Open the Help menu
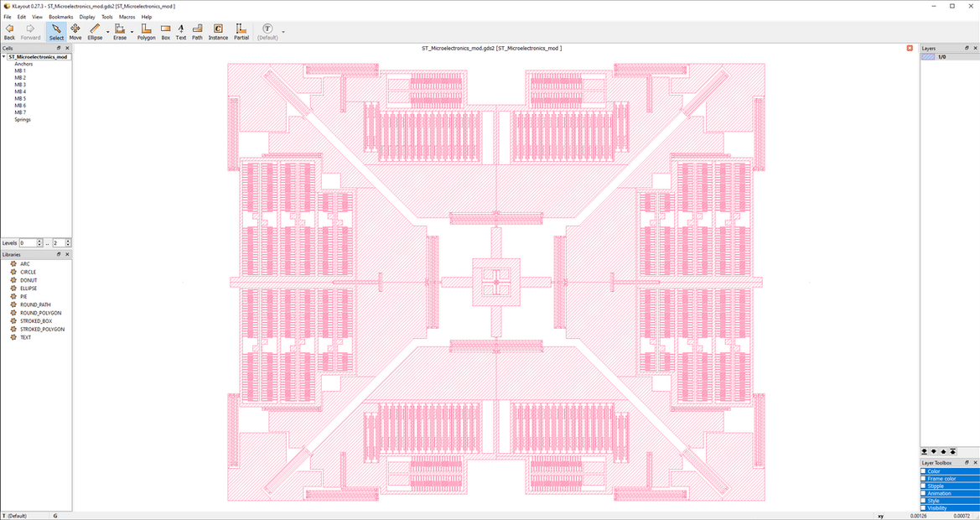Image resolution: width=980 pixels, height=520 pixels. click(146, 17)
